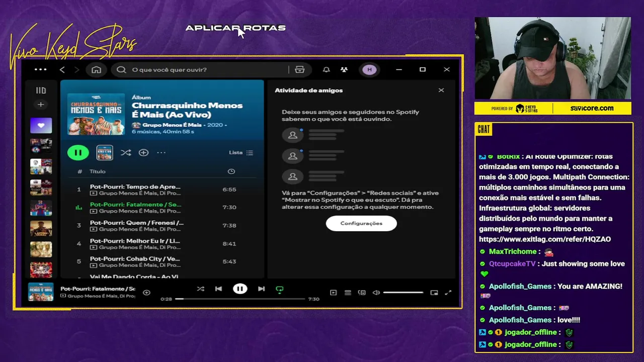Select playing track Pot-Pourri: Fatalmente
Screen dimensions: 644x362
(162, 207)
